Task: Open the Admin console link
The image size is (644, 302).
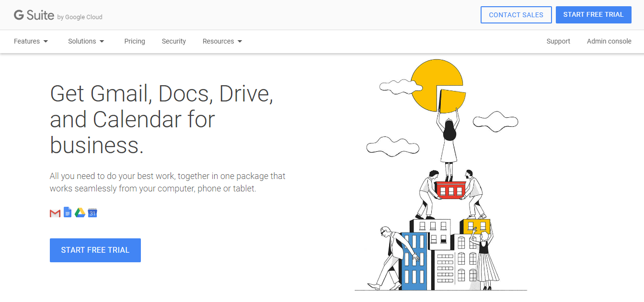Action: (609, 41)
